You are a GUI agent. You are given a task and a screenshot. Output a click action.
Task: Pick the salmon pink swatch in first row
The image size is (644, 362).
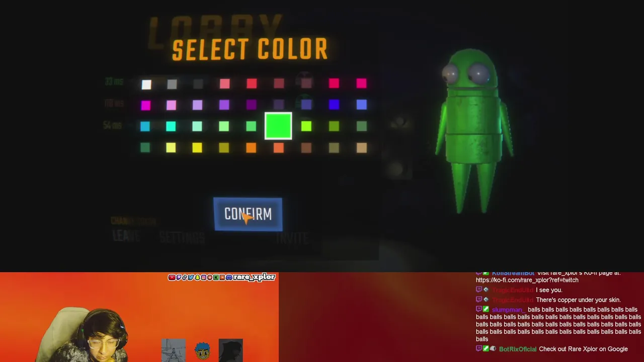coord(224,84)
